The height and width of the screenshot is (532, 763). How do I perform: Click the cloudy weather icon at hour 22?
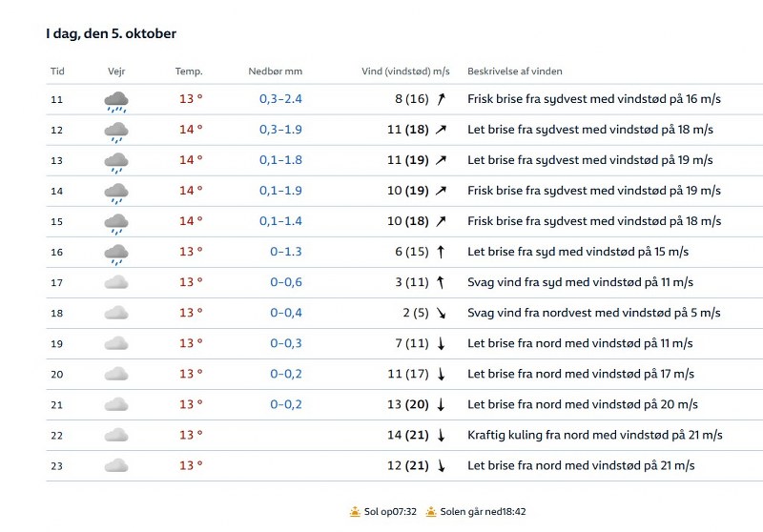[x=116, y=435]
